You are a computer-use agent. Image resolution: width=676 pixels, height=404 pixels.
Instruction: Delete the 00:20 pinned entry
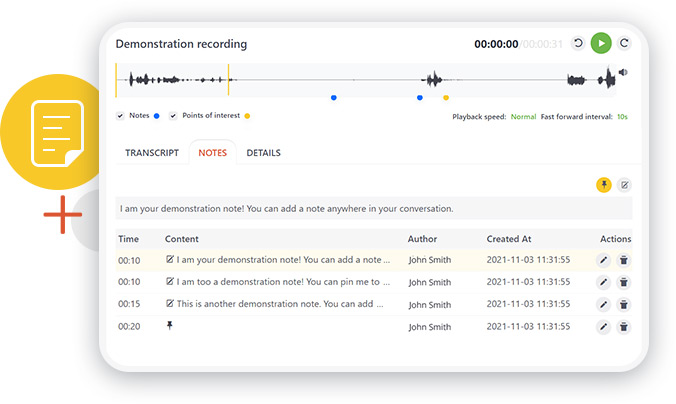(x=623, y=327)
